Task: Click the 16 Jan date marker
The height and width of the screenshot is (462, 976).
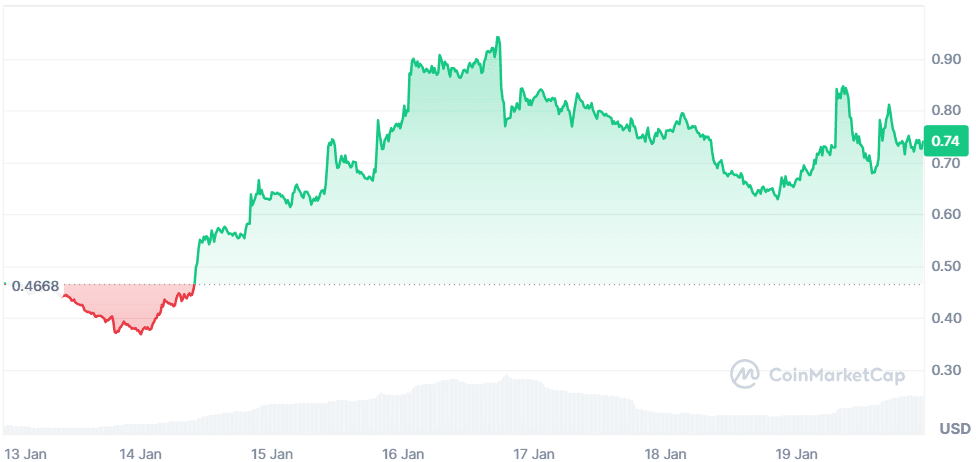Action: click(x=403, y=454)
